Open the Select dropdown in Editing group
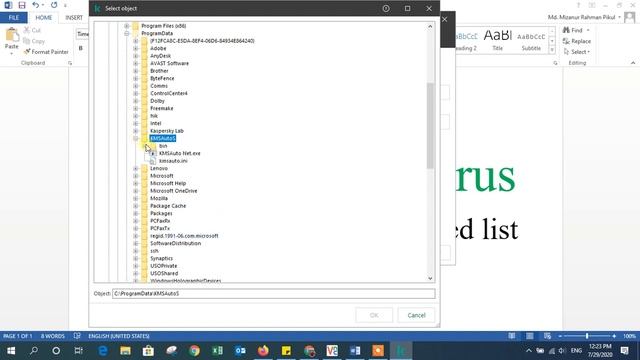The width and height of the screenshot is (640, 360). point(577,52)
